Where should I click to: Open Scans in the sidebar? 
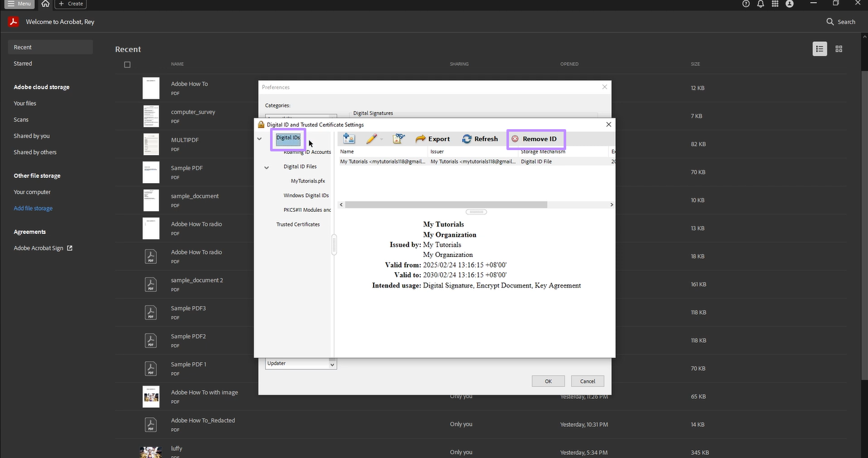21,120
